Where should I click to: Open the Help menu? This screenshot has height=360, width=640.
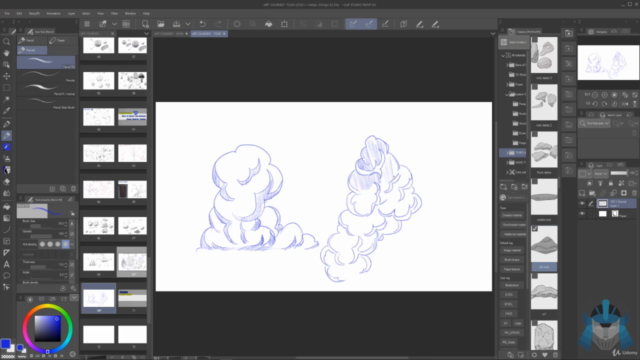click(x=146, y=13)
